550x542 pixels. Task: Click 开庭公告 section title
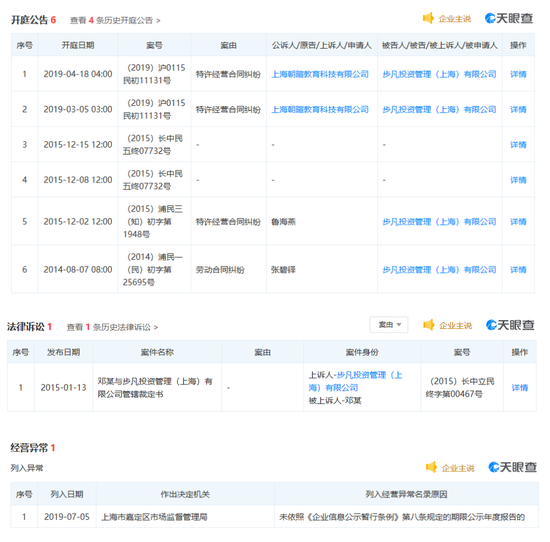pos(29,20)
